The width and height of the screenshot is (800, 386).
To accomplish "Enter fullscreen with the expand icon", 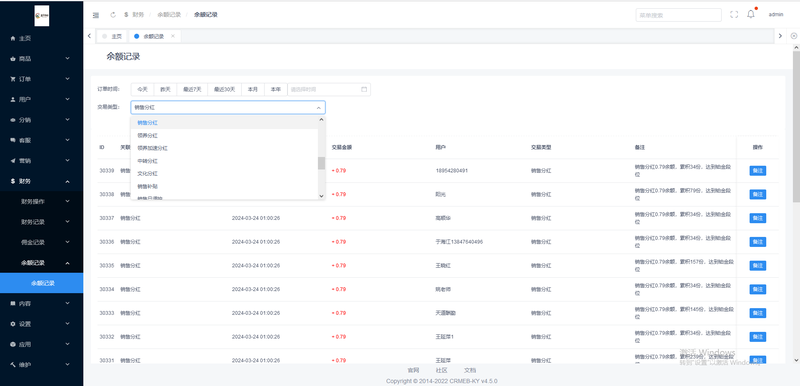I will pyautogui.click(x=734, y=15).
